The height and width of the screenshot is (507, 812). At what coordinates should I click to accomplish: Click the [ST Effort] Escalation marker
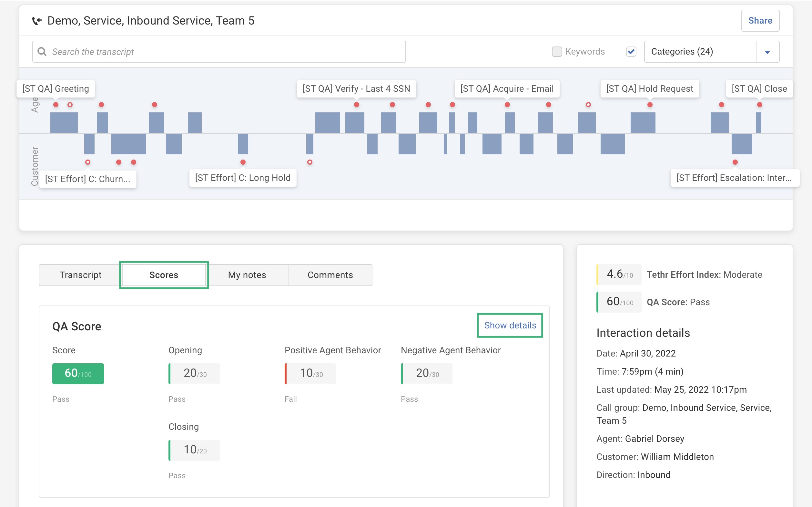point(734,178)
